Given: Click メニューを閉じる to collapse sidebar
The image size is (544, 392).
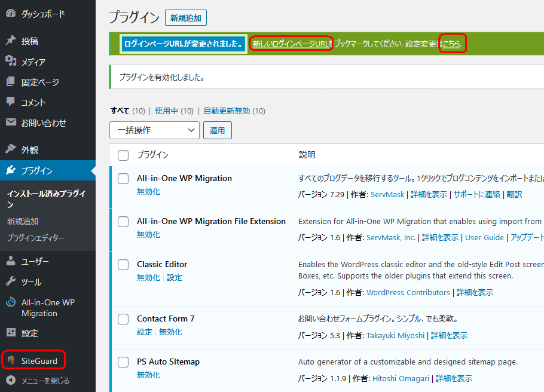Looking at the screenshot, I should [45, 381].
